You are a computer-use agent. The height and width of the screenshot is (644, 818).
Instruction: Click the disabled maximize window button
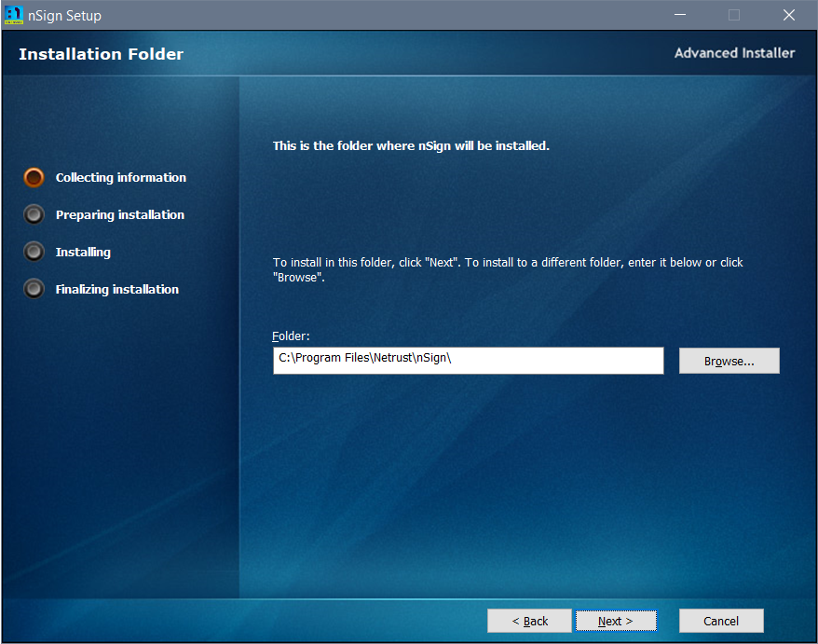734,15
